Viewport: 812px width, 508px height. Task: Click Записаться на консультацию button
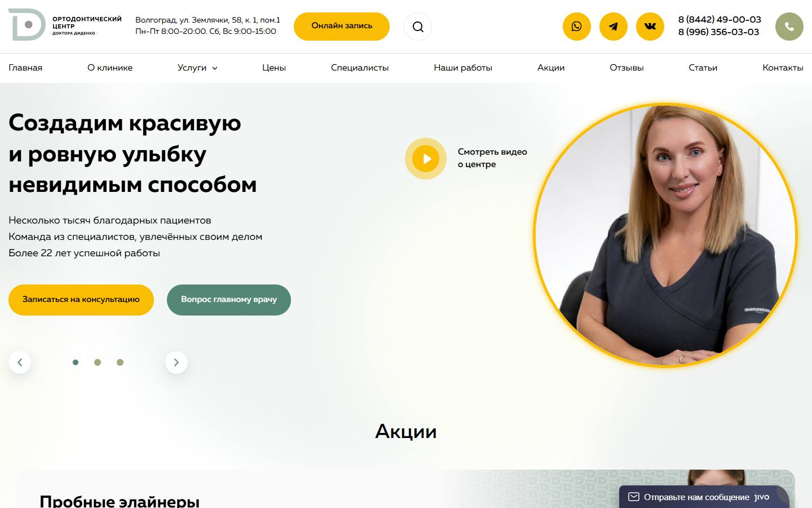(x=81, y=300)
